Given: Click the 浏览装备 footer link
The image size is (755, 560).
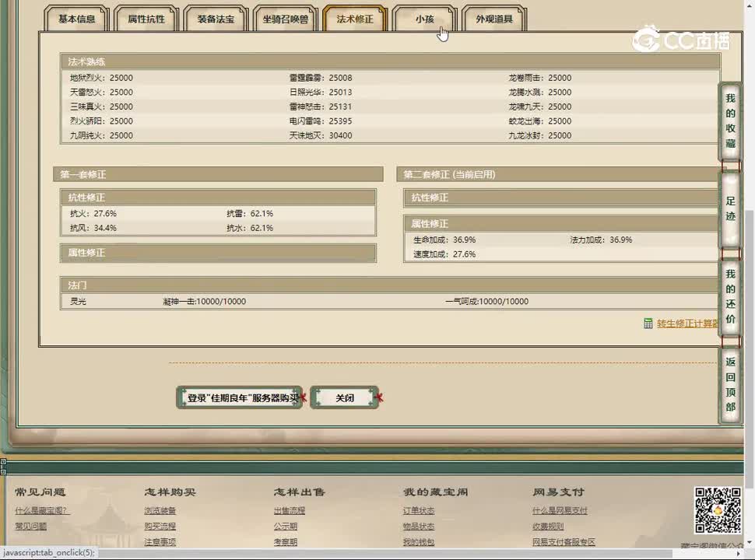Looking at the screenshot, I should (160, 511).
